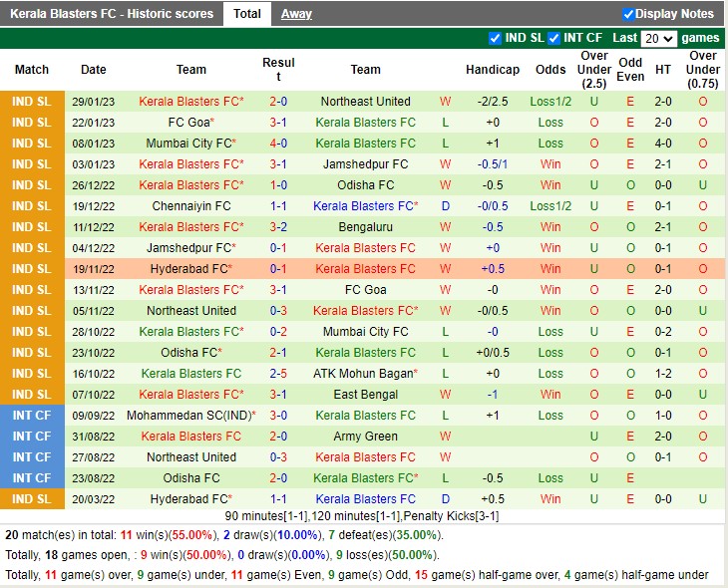Viewport: 728px width, 588px height.
Task: Open the Chennaiyin FC team link
Action: pyautogui.click(x=191, y=206)
